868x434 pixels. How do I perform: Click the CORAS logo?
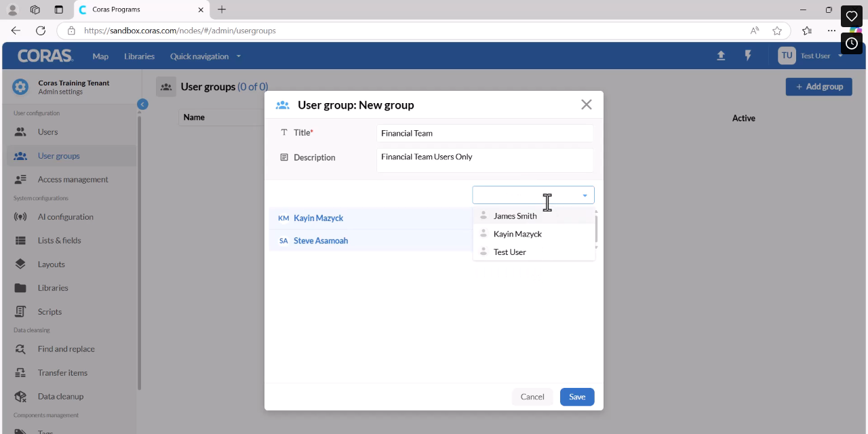45,56
